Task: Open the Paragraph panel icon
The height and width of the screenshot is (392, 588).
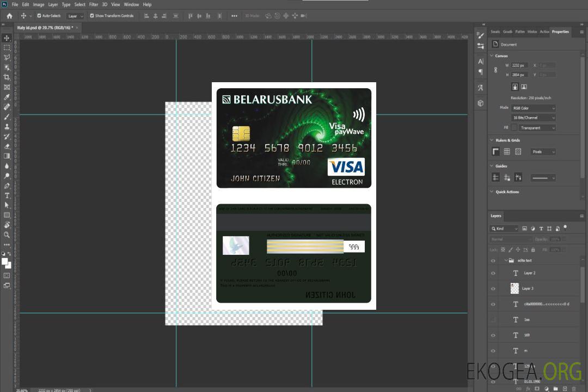Action: 480,72
